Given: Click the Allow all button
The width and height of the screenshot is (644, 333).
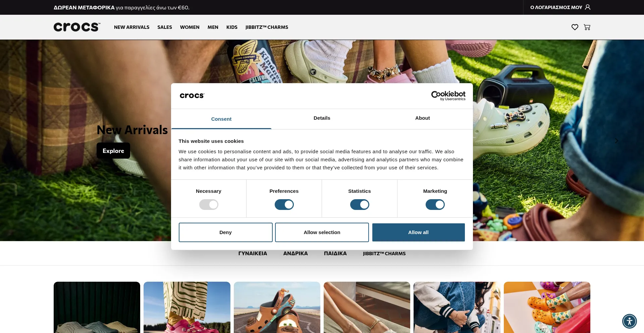Looking at the screenshot, I should click(418, 232).
